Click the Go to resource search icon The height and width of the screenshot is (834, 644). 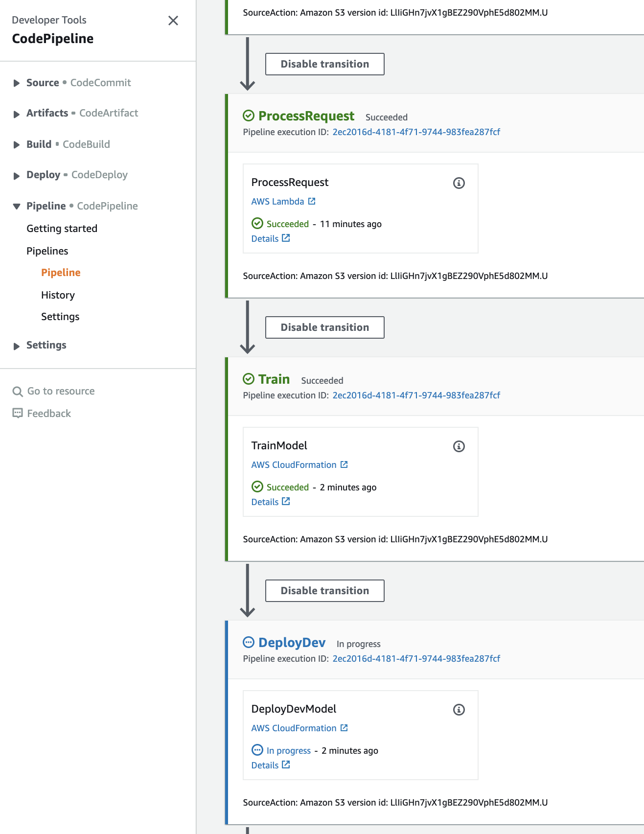click(x=18, y=392)
